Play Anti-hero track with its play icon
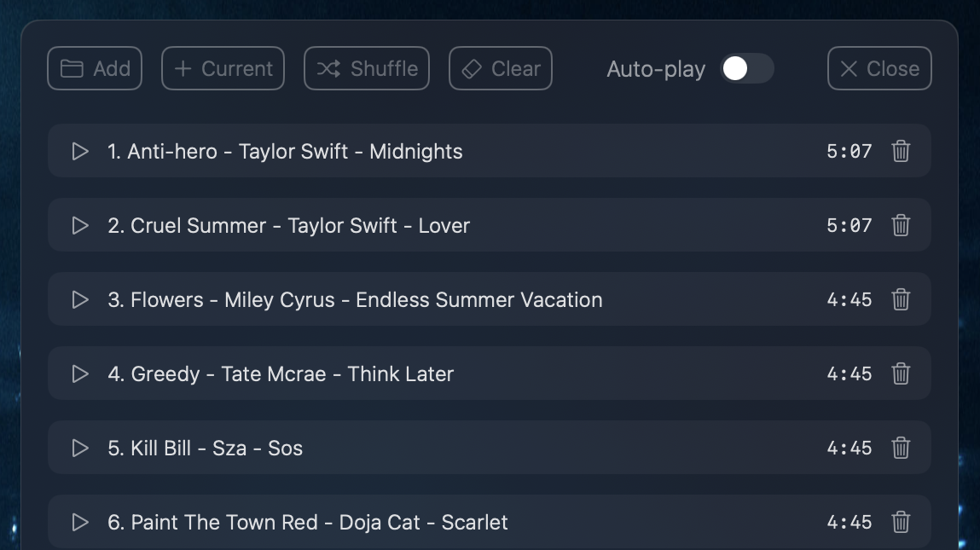This screenshot has height=550, width=980. pyautogui.click(x=80, y=152)
